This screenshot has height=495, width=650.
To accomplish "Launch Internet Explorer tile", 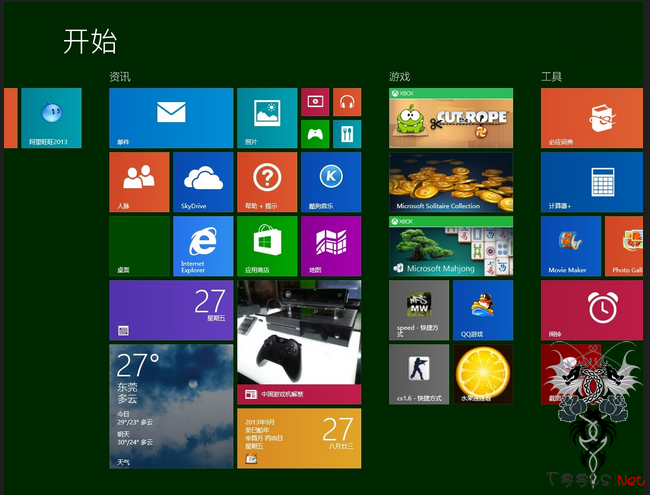I will (203, 246).
